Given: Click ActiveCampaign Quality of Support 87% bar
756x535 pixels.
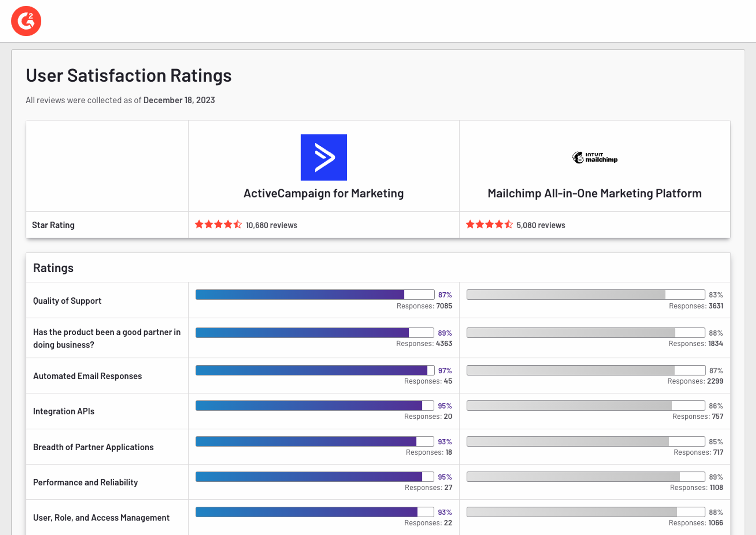Looking at the screenshot, I should coord(315,294).
